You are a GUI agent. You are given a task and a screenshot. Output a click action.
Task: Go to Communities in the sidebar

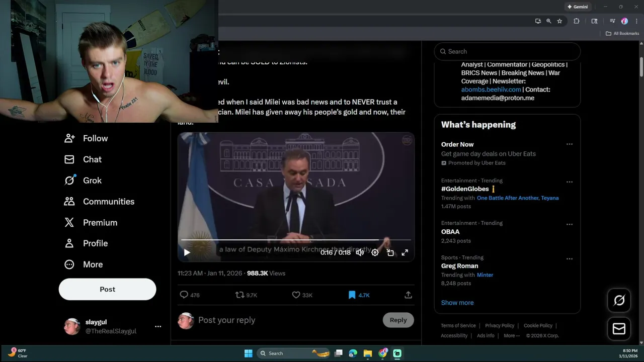coord(99,202)
